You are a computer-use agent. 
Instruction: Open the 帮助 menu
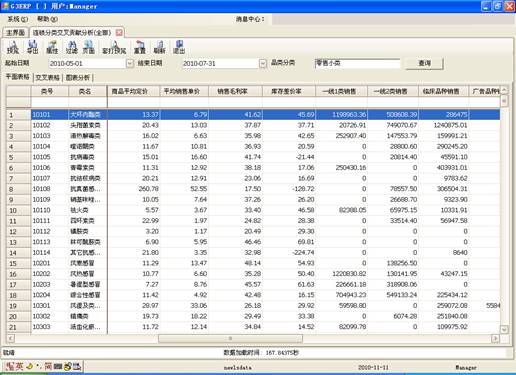(47, 19)
